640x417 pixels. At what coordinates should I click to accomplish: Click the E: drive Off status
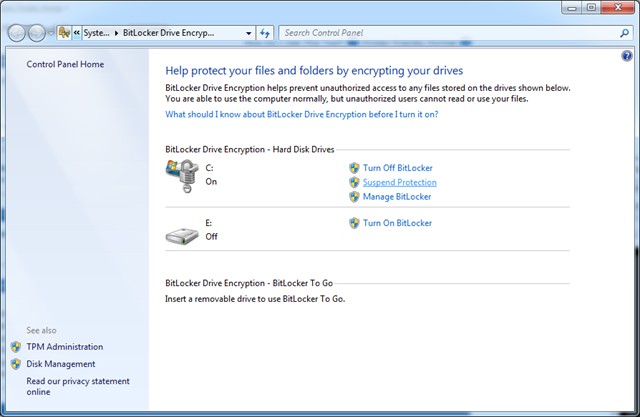211,237
